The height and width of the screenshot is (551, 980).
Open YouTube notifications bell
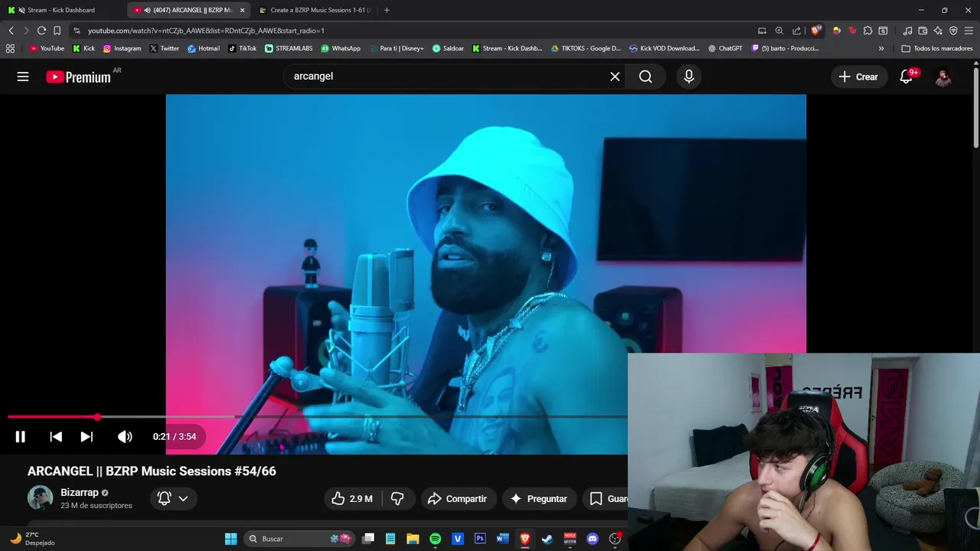coord(906,77)
